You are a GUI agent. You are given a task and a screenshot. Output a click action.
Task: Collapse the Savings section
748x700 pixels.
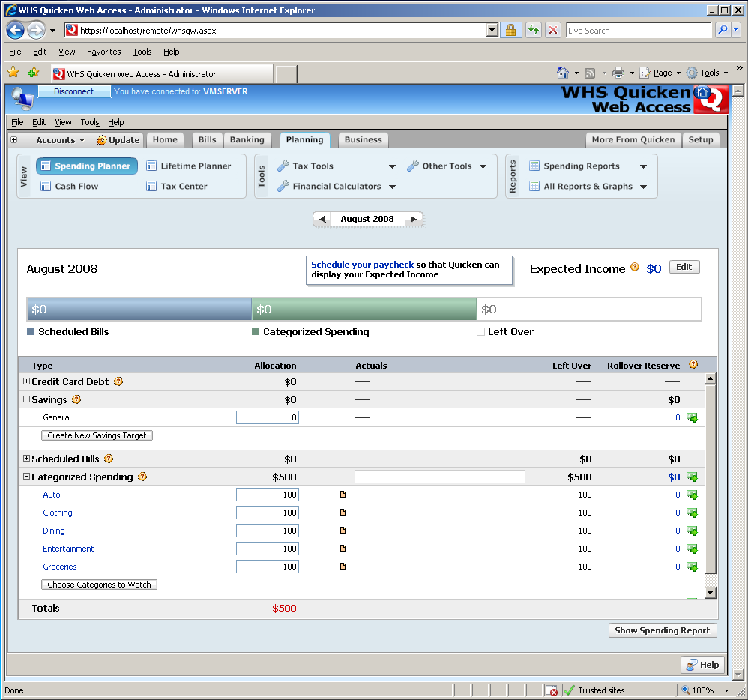coord(27,399)
